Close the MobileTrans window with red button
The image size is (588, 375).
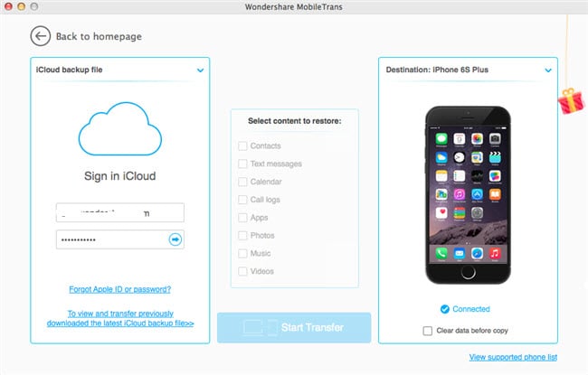8,6
